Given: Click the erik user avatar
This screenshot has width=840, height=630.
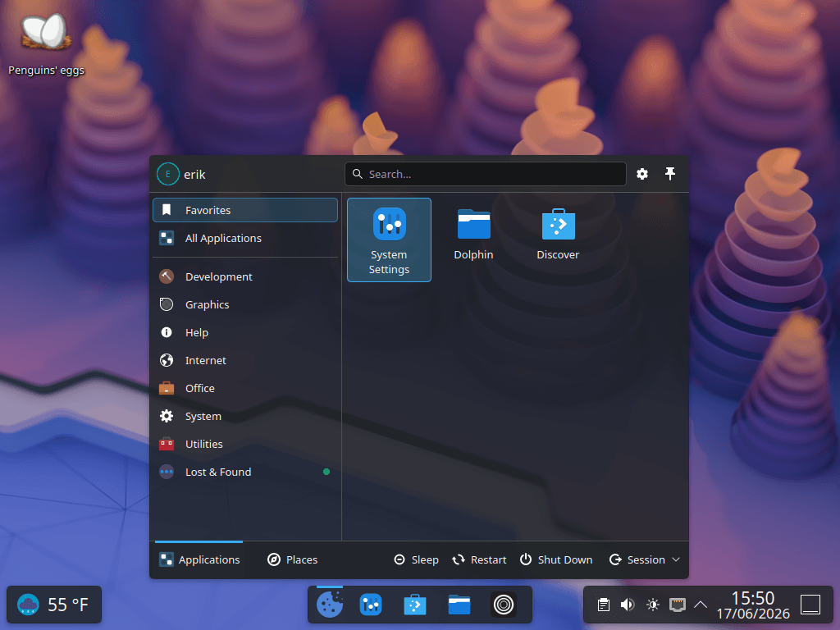Looking at the screenshot, I should point(167,174).
